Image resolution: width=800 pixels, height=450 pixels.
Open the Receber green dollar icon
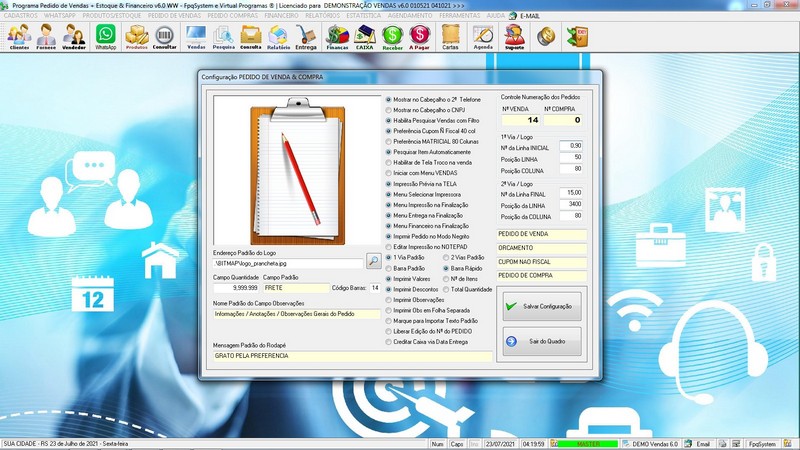pyautogui.click(x=392, y=37)
